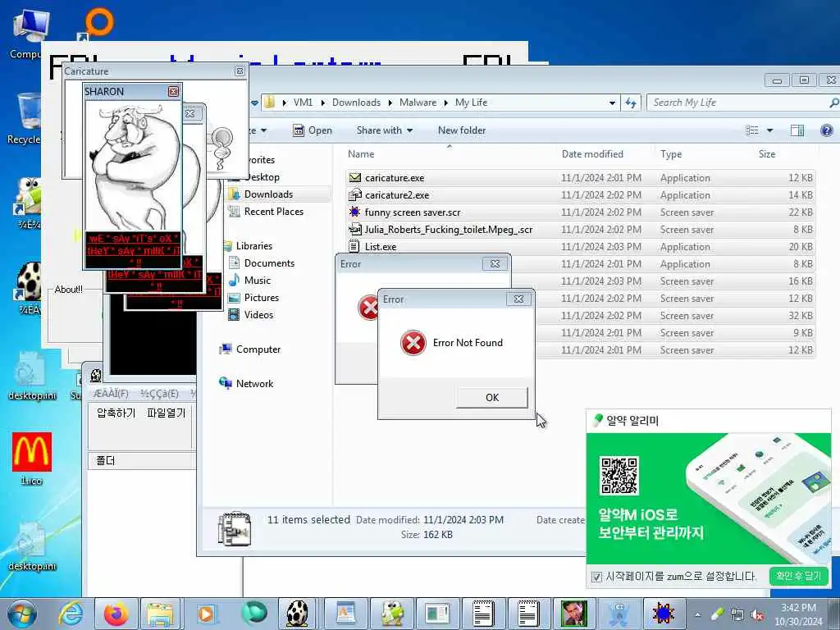Click 압축하기 in the archive tool

pos(116,413)
